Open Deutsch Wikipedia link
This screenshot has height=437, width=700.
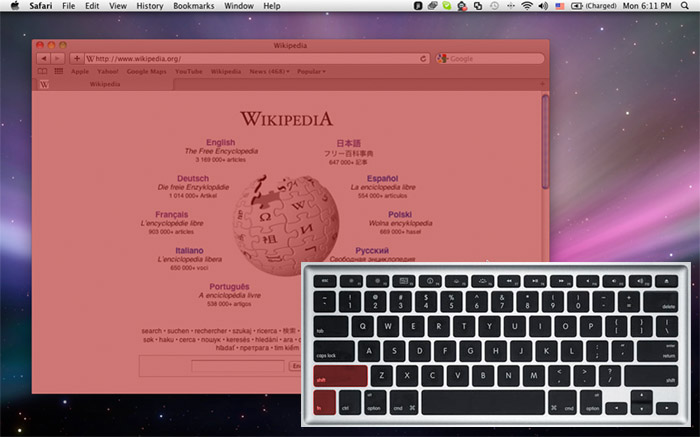pyautogui.click(x=193, y=179)
